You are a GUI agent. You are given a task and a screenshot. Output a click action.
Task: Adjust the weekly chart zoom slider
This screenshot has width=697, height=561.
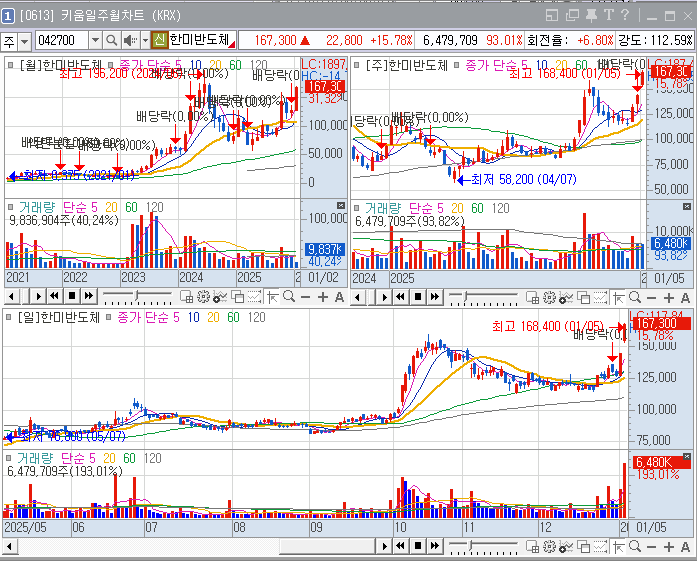[465, 296]
